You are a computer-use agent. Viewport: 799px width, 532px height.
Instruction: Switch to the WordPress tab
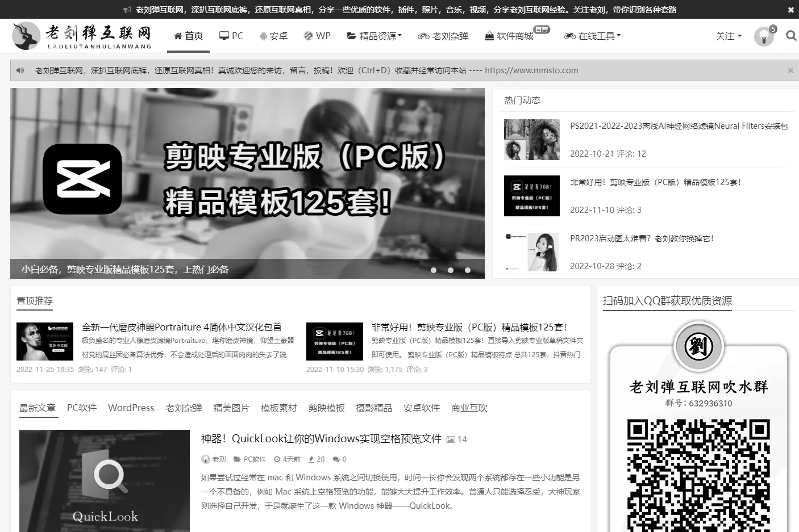[x=131, y=408]
